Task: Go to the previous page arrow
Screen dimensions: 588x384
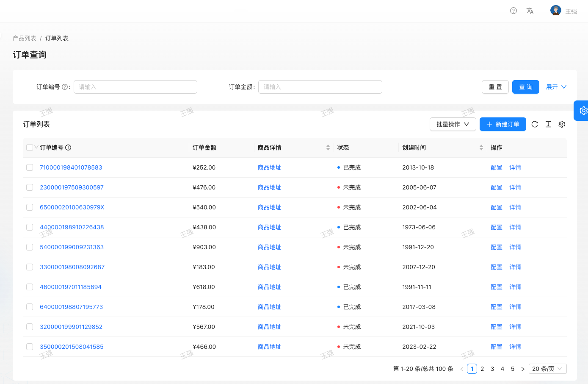Action: point(462,369)
